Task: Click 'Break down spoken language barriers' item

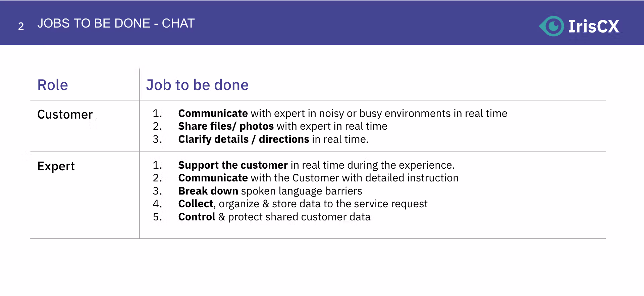Action: pyautogui.click(x=270, y=191)
